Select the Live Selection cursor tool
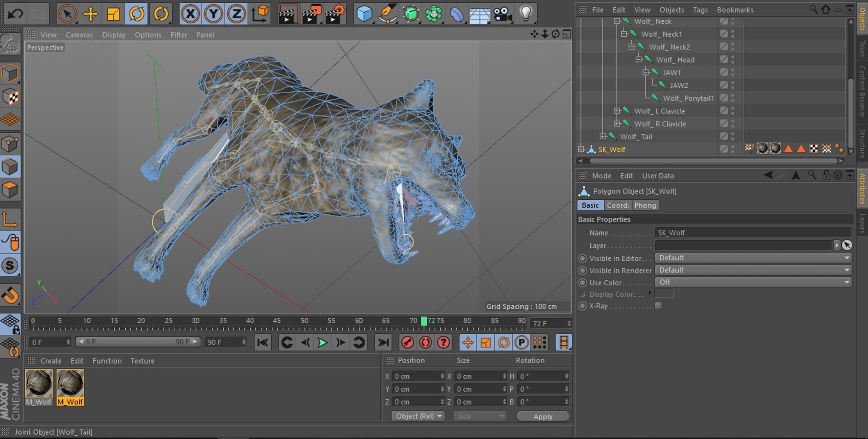868x439 pixels. click(x=67, y=14)
